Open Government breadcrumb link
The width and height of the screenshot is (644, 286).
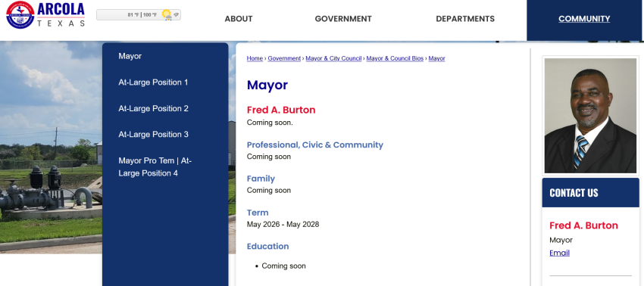point(284,59)
